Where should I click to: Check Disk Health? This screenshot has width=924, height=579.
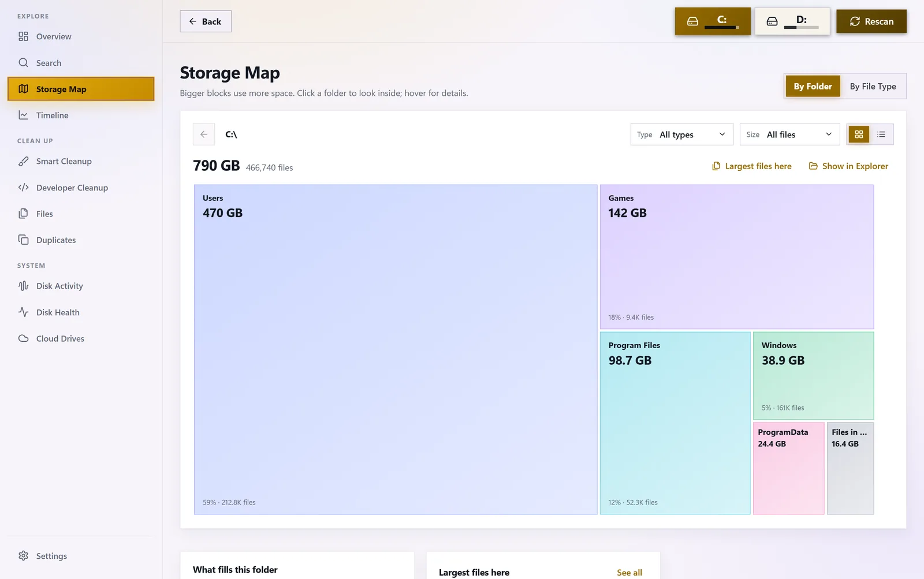[81, 312]
